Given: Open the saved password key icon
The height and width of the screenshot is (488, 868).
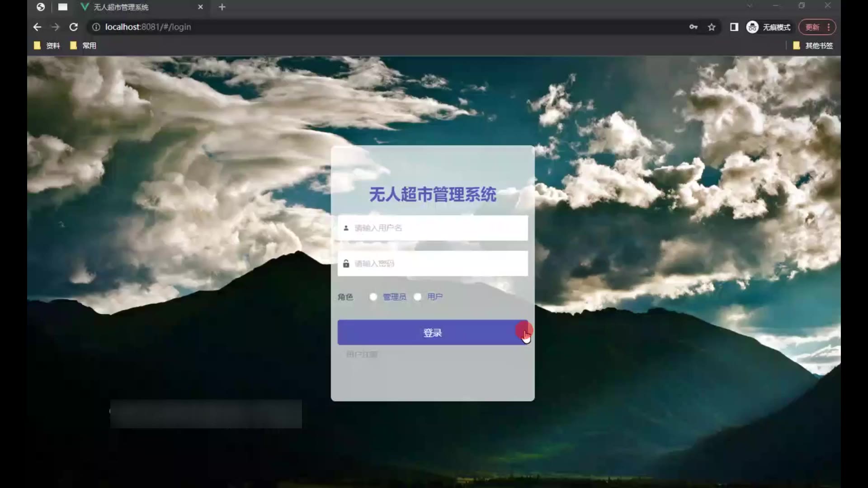Looking at the screenshot, I should point(693,27).
